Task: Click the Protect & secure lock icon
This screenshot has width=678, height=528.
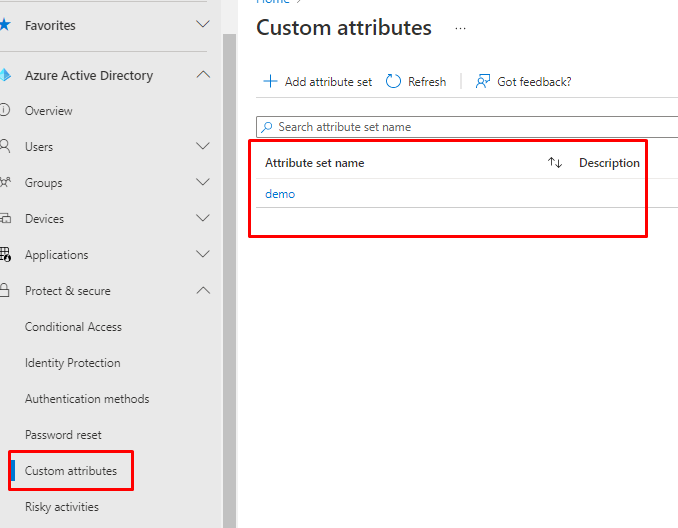Action: point(4,291)
